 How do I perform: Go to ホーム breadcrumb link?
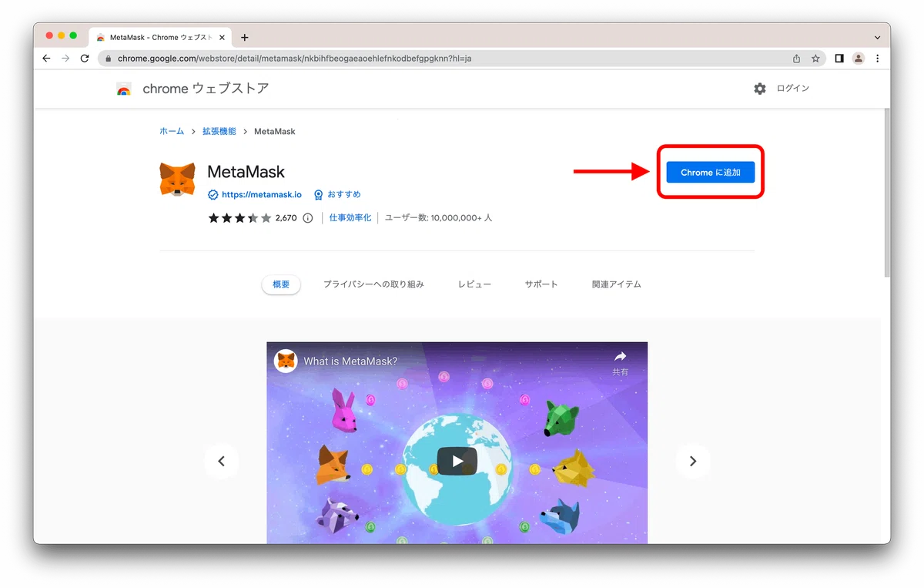pos(172,132)
